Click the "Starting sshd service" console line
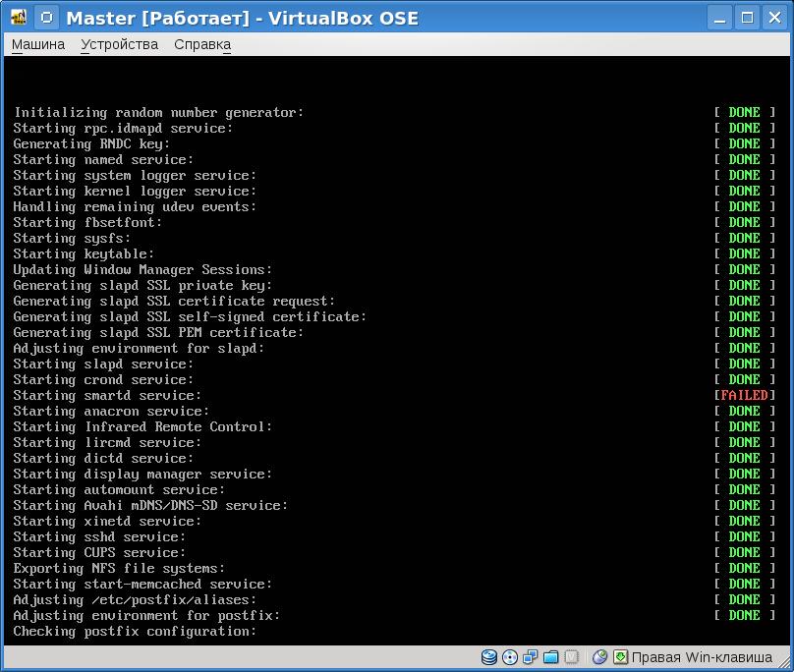The height and width of the screenshot is (672, 794). [x=99, y=536]
